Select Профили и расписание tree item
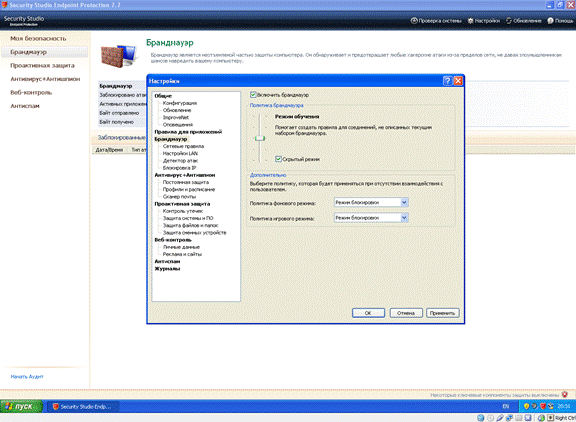576x422 pixels. [x=189, y=189]
